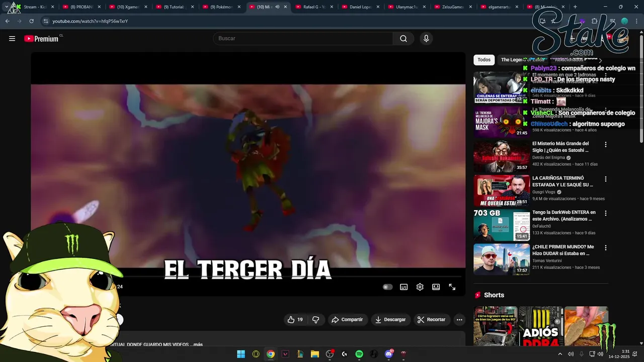644x362 pixels.
Task: Open 'LA CARIÑOSA TERMINÓ ESTAFADA' video title
Action: point(562,181)
